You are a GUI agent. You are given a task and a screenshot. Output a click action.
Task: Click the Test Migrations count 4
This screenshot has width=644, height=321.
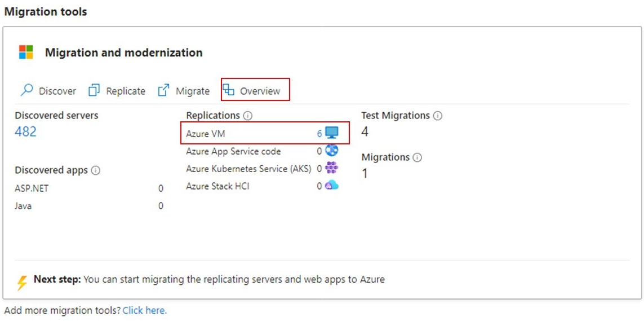click(365, 132)
